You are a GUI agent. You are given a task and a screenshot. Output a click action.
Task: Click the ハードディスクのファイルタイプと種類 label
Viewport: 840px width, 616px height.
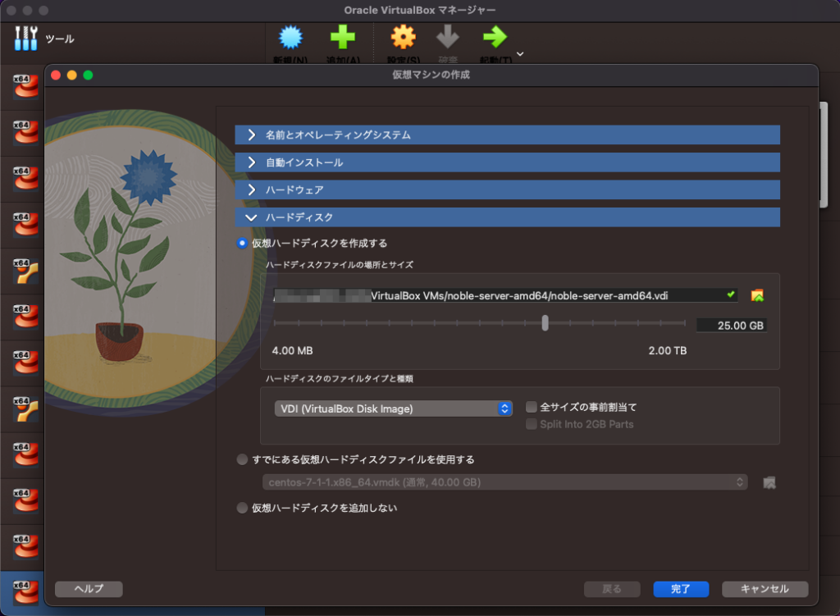click(x=340, y=379)
